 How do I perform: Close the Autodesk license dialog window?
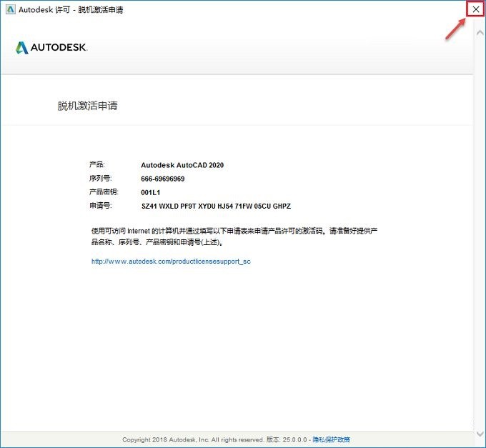[475, 9]
